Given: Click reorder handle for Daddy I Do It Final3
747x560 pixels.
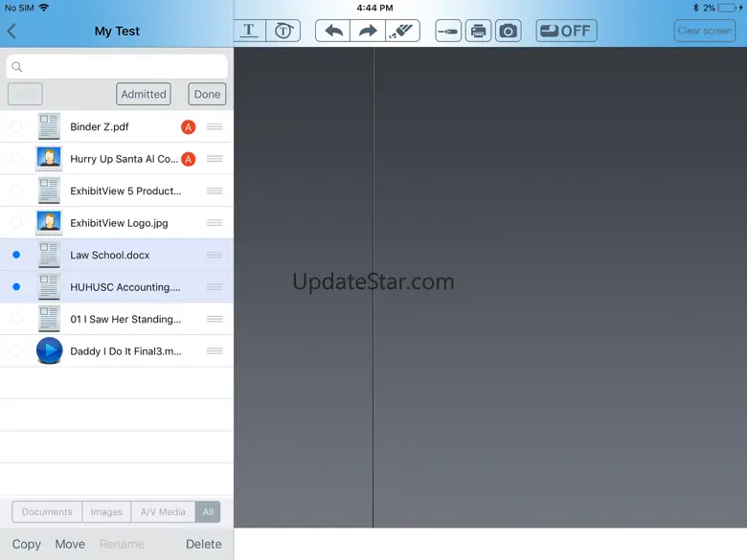Looking at the screenshot, I should (x=215, y=351).
